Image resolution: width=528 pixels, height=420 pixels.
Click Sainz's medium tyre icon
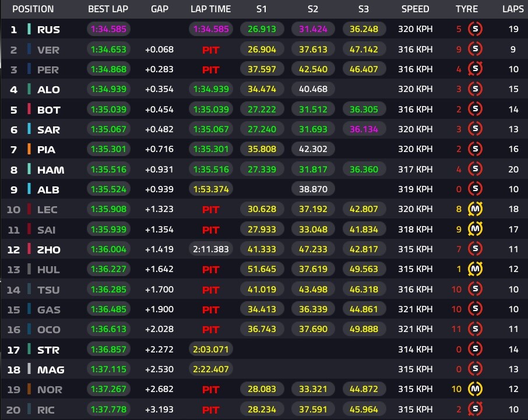tap(476, 230)
